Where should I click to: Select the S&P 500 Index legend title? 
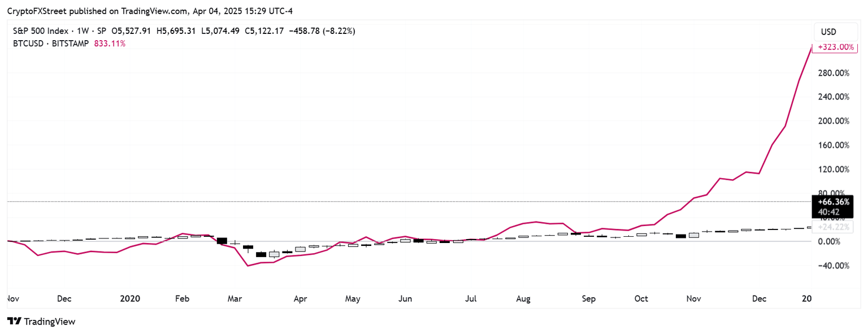pyautogui.click(x=40, y=31)
